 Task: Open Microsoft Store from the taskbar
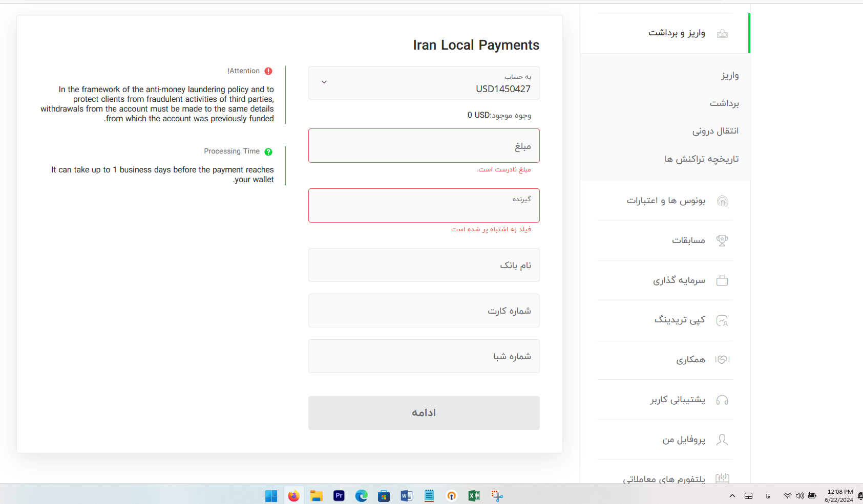pos(384,496)
